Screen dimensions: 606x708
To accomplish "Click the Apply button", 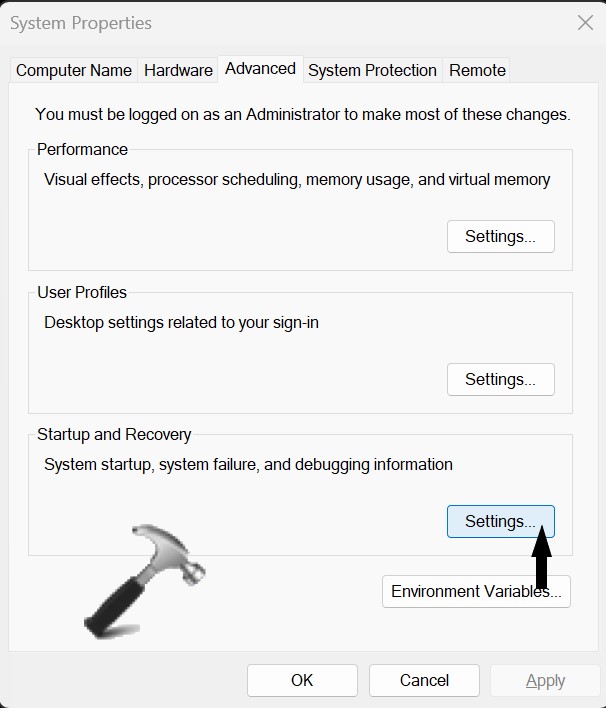I will (x=545, y=681).
